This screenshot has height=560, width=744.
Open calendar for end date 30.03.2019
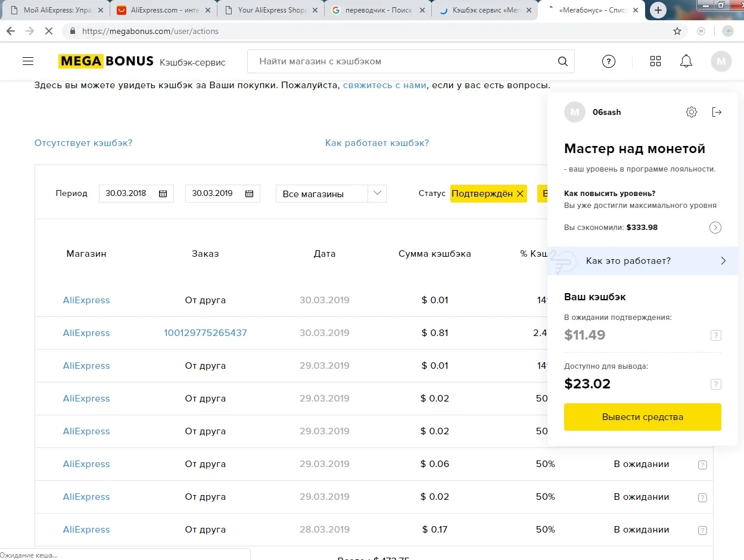249,194
